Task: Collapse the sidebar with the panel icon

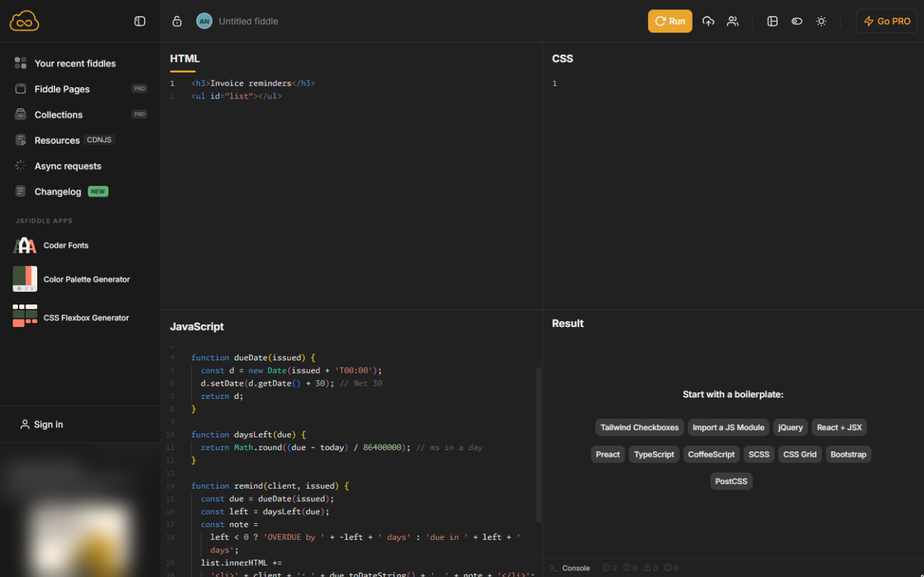Action: (140, 21)
